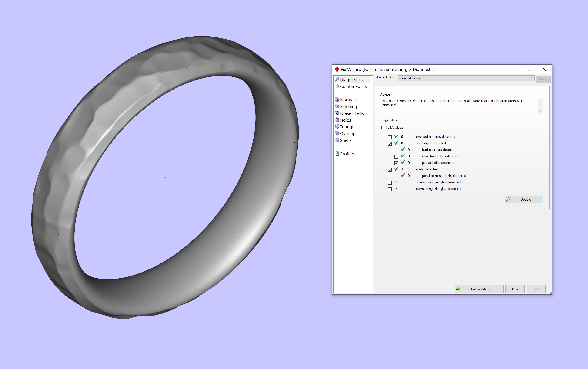Uncheck inverted normals detected checkbox
This screenshot has height=369, width=588.
pyautogui.click(x=390, y=137)
